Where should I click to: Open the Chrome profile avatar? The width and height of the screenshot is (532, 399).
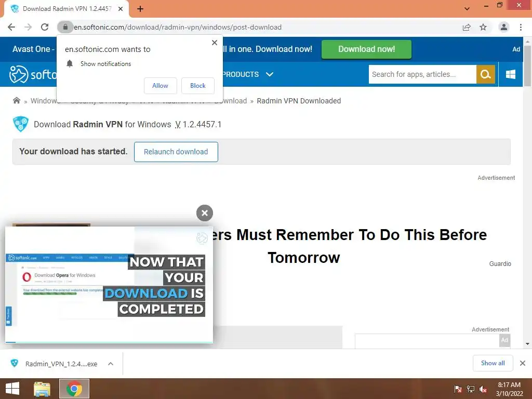point(504,27)
